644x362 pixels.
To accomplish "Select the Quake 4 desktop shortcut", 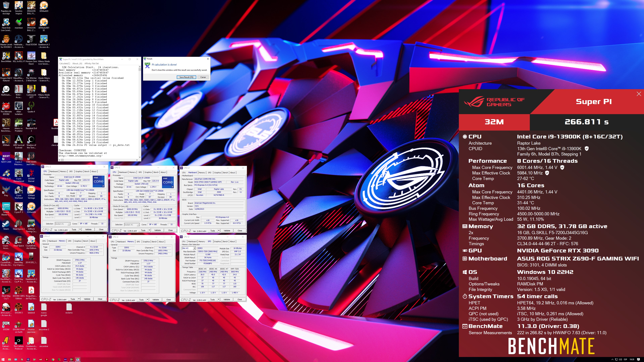I will (x=31, y=107).
